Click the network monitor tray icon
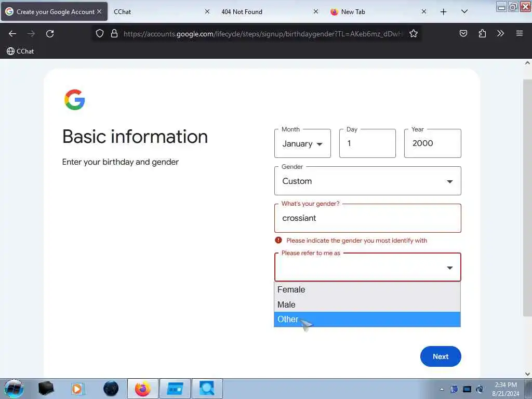 click(x=467, y=389)
